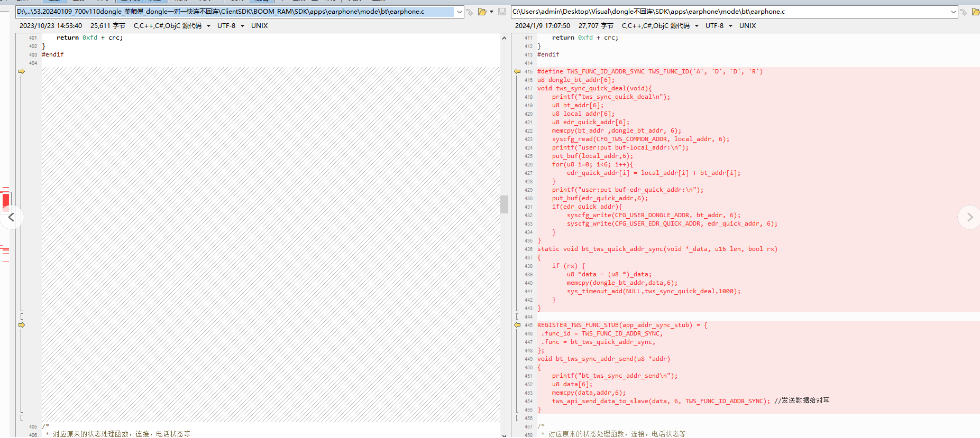Click the right pane's reload arrow icon
Viewport: 980px width, 438px height.
(964, 12)
